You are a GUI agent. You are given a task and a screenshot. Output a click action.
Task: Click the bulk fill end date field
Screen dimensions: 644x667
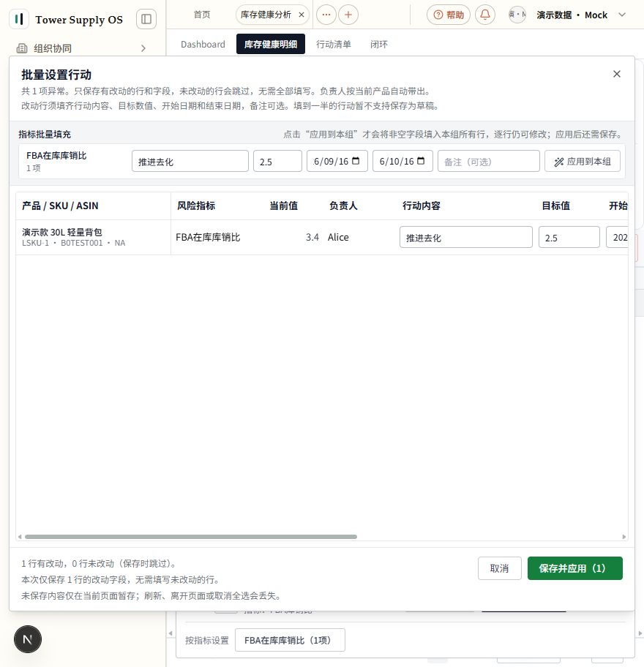(x=402, y=161)
